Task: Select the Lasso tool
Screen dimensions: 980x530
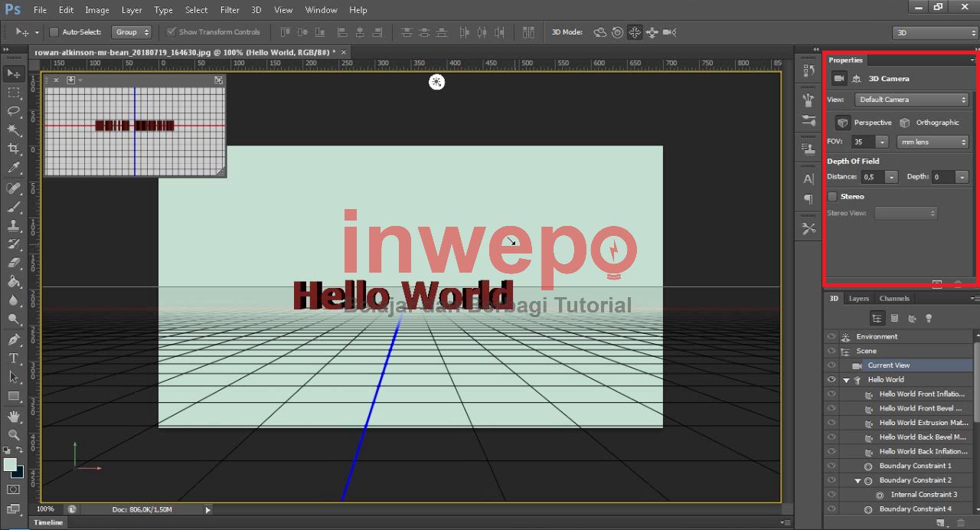Action: pos(14,111)
